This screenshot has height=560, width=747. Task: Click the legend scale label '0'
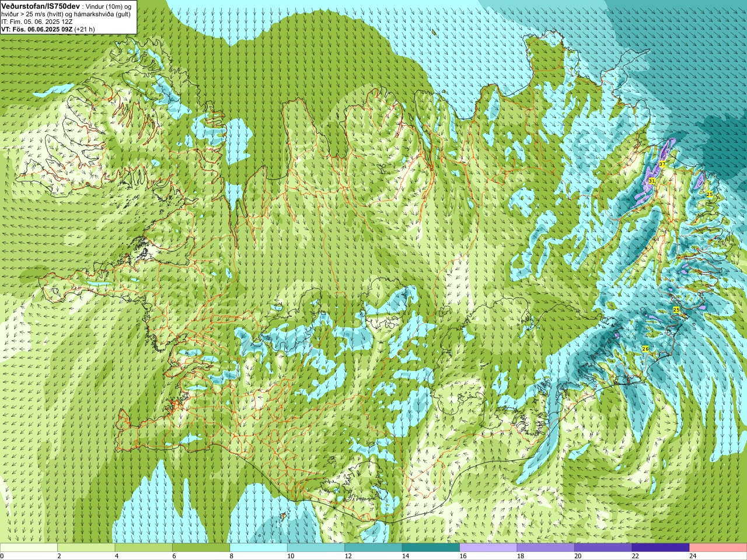(2, 556)
